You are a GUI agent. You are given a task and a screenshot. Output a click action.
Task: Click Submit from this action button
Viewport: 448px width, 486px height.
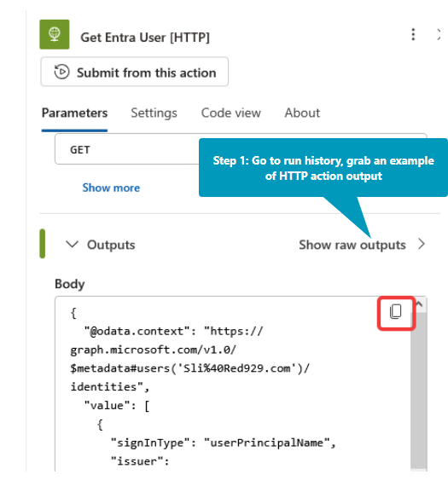pos(134,72)
